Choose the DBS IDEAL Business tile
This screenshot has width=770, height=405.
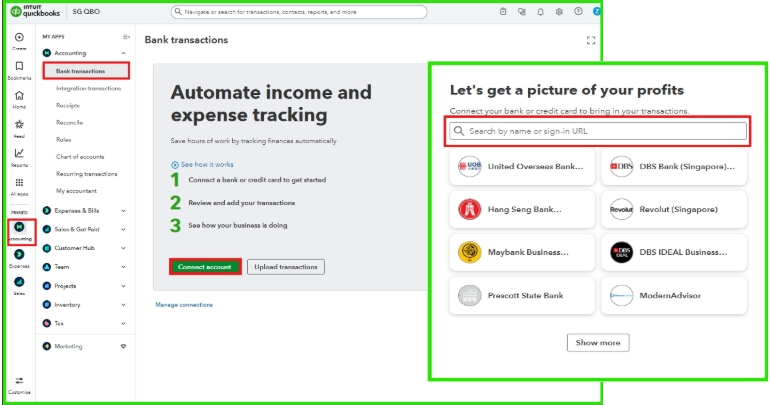pyautogui.click(x=674, y=252)
